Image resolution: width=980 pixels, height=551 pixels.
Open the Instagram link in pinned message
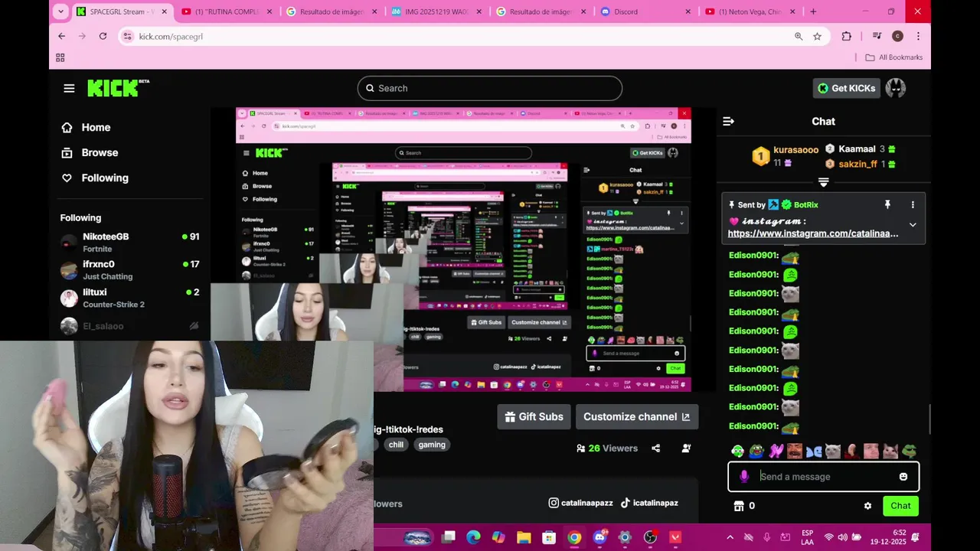(x=813, y=233)
